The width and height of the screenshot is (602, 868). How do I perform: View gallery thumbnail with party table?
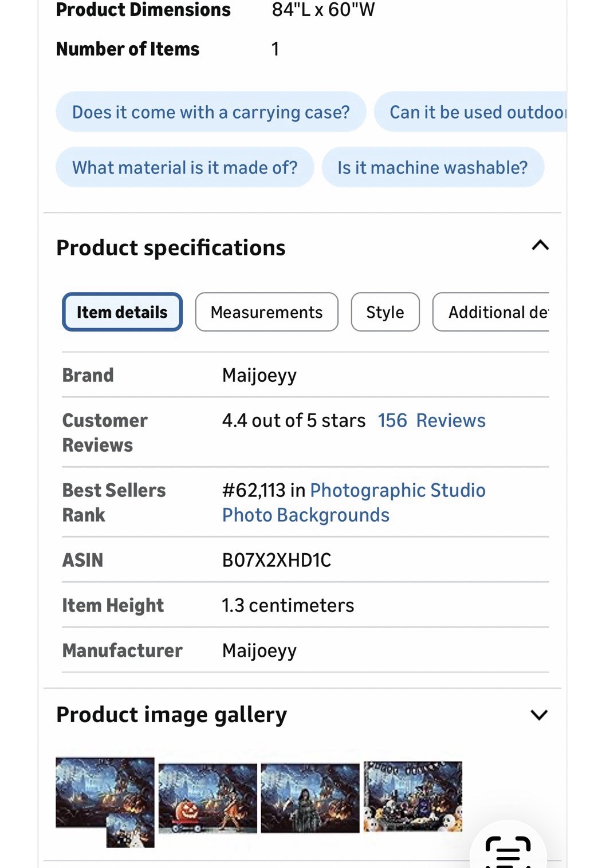(413, 796)
